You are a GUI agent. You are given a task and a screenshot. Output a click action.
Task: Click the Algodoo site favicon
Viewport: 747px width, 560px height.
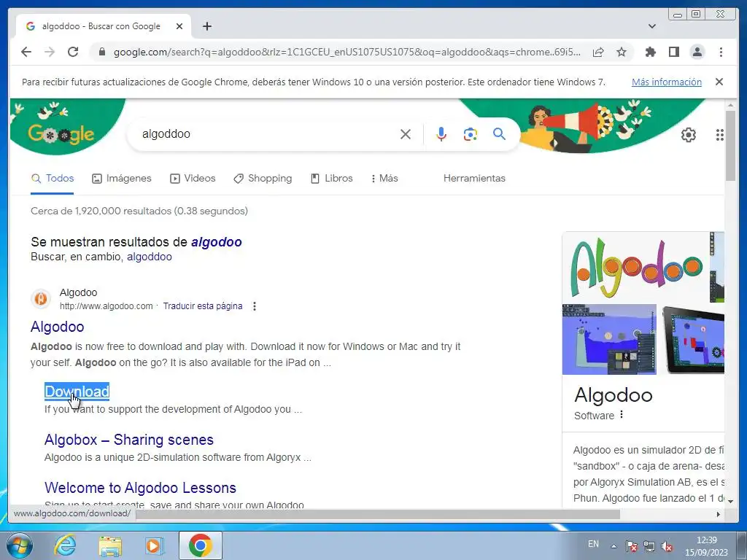click(41, 298)
